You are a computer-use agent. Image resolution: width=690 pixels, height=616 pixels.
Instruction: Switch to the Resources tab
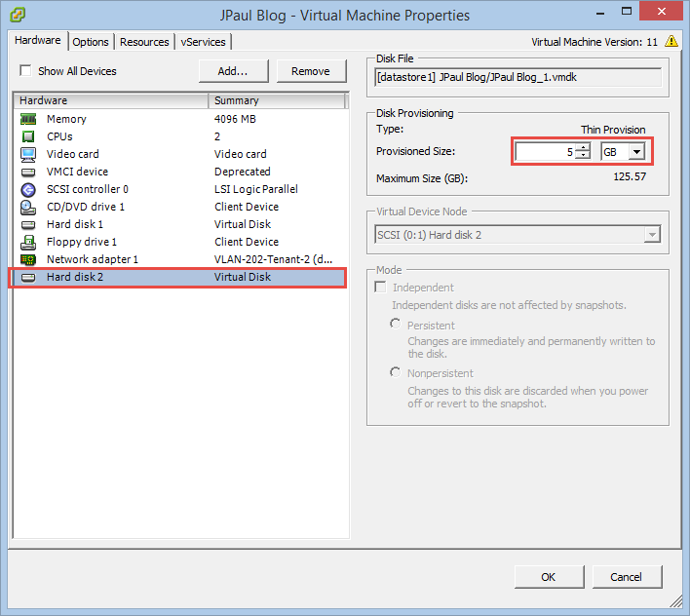[x=144, y=42]
